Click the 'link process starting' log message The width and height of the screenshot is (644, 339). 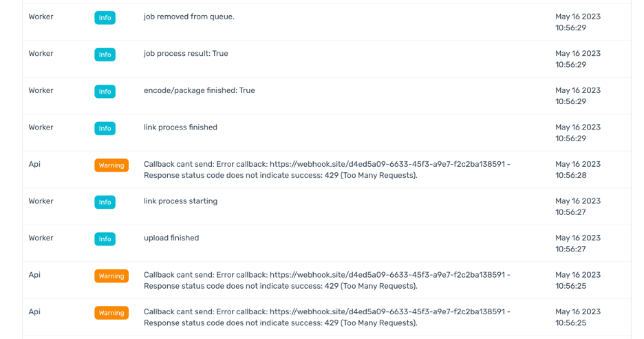(x=180, y=201)
